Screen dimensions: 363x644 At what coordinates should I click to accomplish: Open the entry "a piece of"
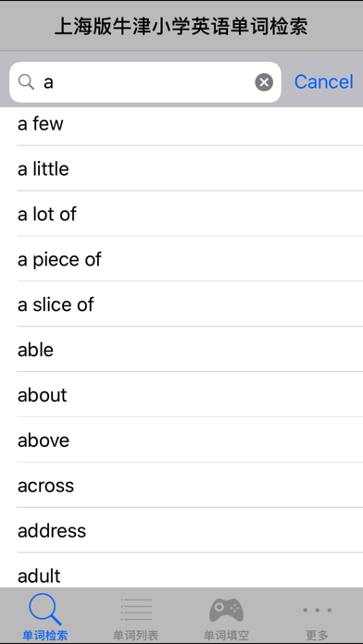[181, 259]
